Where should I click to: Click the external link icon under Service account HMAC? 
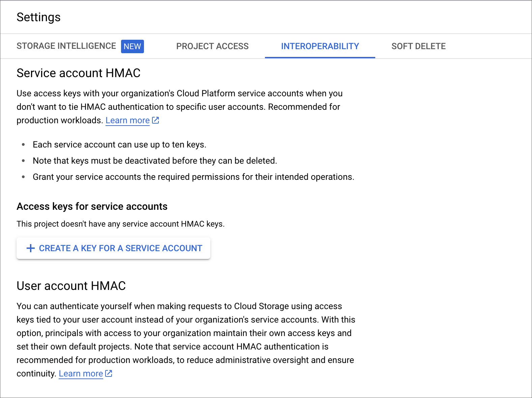tap(155, 120)
